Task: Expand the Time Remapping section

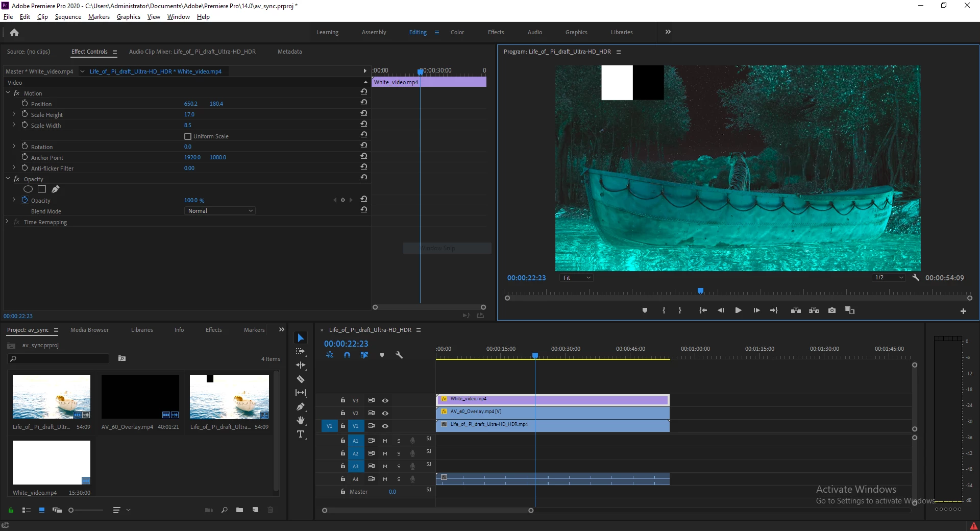Action: tap(7, 222)
